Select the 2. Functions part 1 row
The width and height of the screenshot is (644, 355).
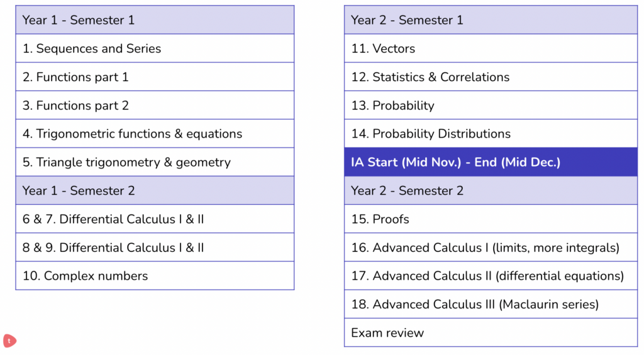[x=155, y=77]
